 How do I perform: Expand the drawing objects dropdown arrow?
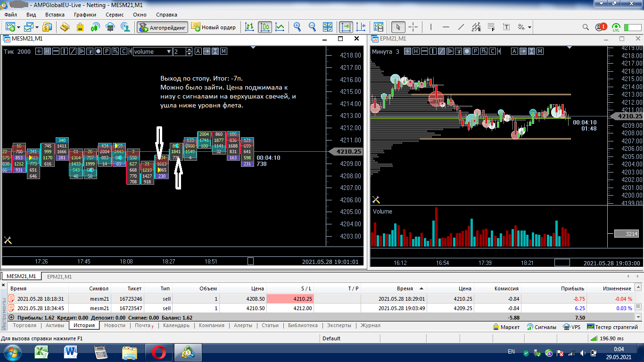[x=530, y=27]
